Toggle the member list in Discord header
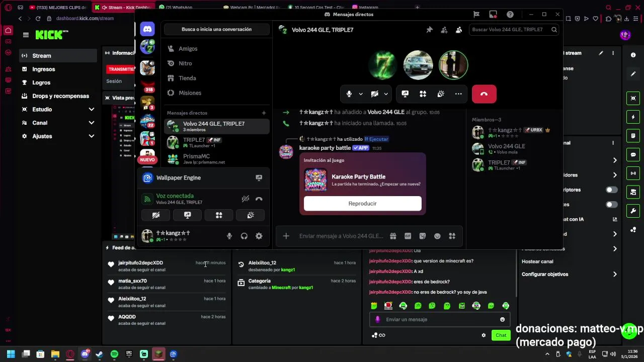 [459, 30]
